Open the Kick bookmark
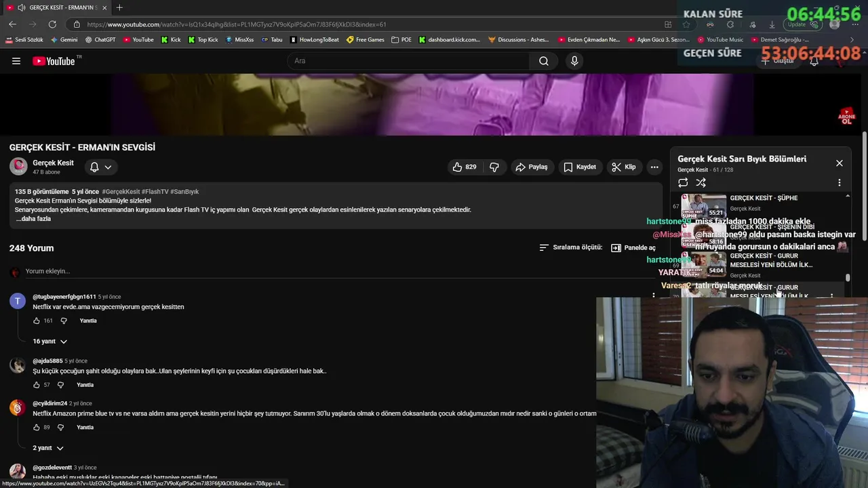The image size is (868, 488). tap(171, 40)
